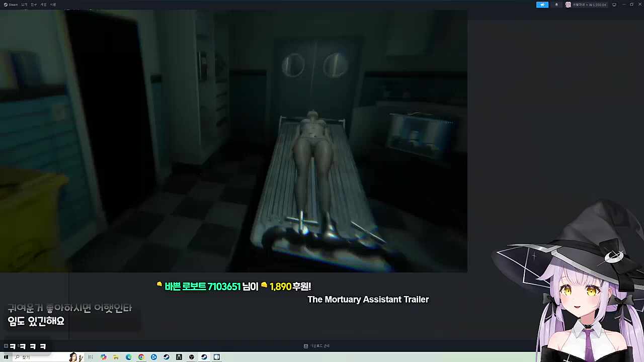This screenshot has height=362, width=644.
Task: Click the taskbar search box
Action: coord(48,357)
